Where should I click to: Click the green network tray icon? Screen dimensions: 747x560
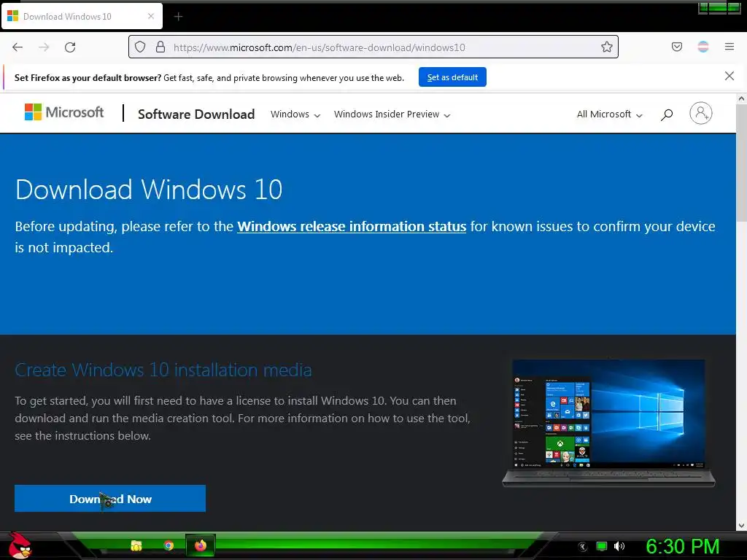click(x=602, y=546)
